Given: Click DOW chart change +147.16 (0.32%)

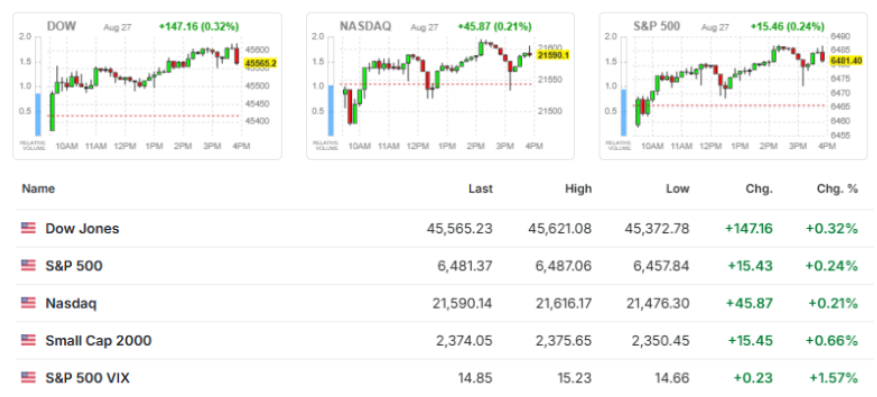Looking at the screenshot, I should pyautogui.click(x=199, y=26).
